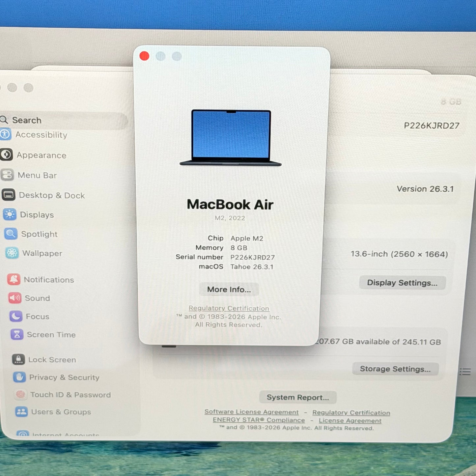Screen dimensions: 476x476
Task: Open Privacy & Security hand icon
Action: tap(19, 377)
